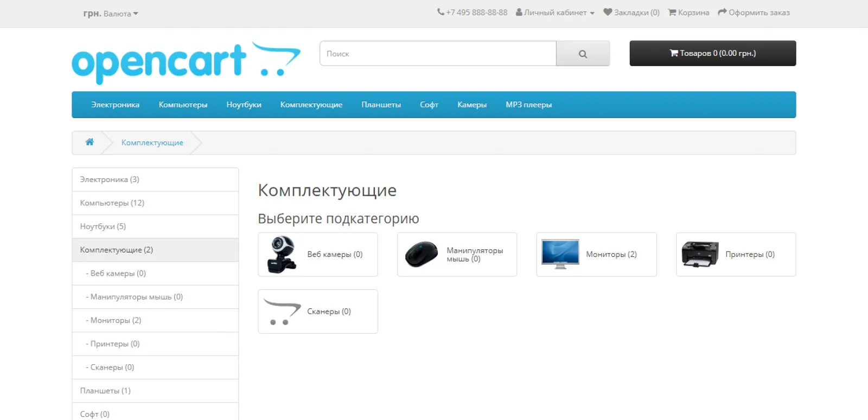The image size is (868, 420).
Task: Select Электроника (3) in the sidebar
Action: 155,179
